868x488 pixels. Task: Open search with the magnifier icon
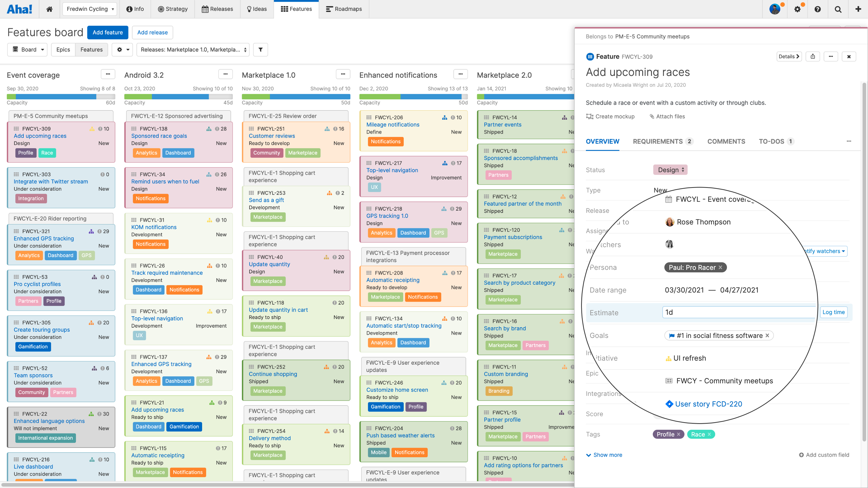(x=838, y=9)
